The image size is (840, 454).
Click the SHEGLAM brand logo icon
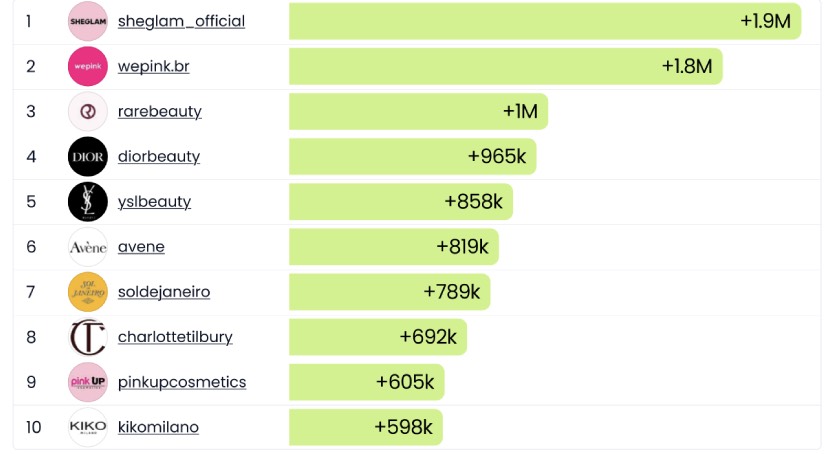click(x=87, y=21)
